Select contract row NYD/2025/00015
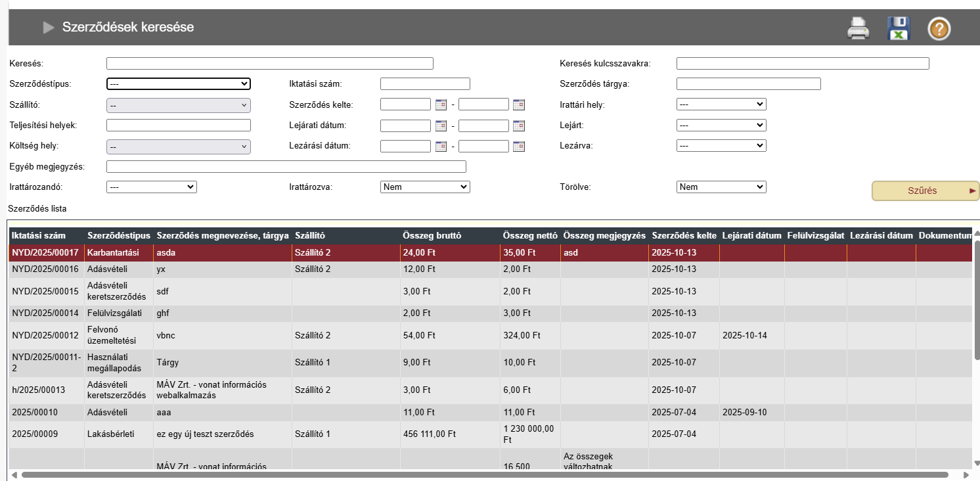Screen dimensions: 980x481 point(490,291)
